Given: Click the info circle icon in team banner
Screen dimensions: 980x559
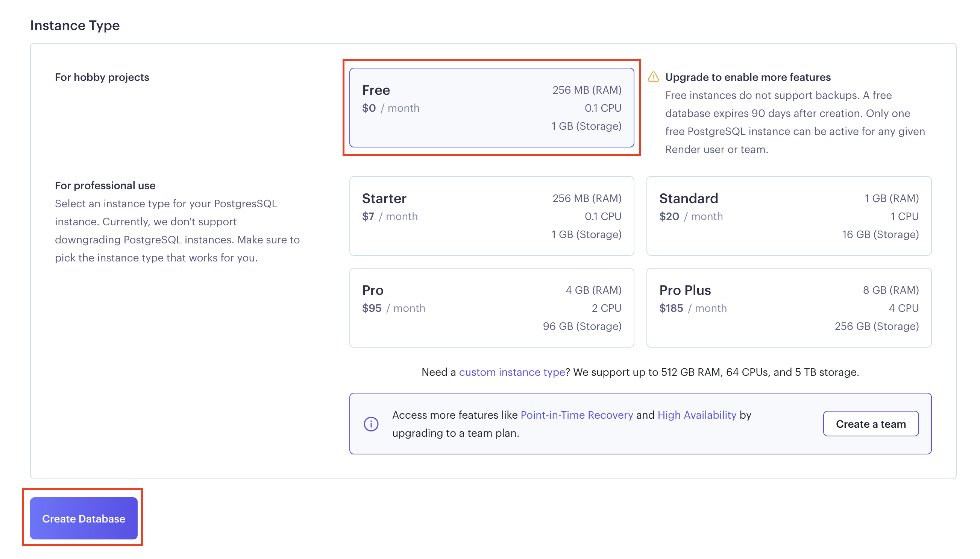Looking at the screenshot, I should (x=371, y=424).
